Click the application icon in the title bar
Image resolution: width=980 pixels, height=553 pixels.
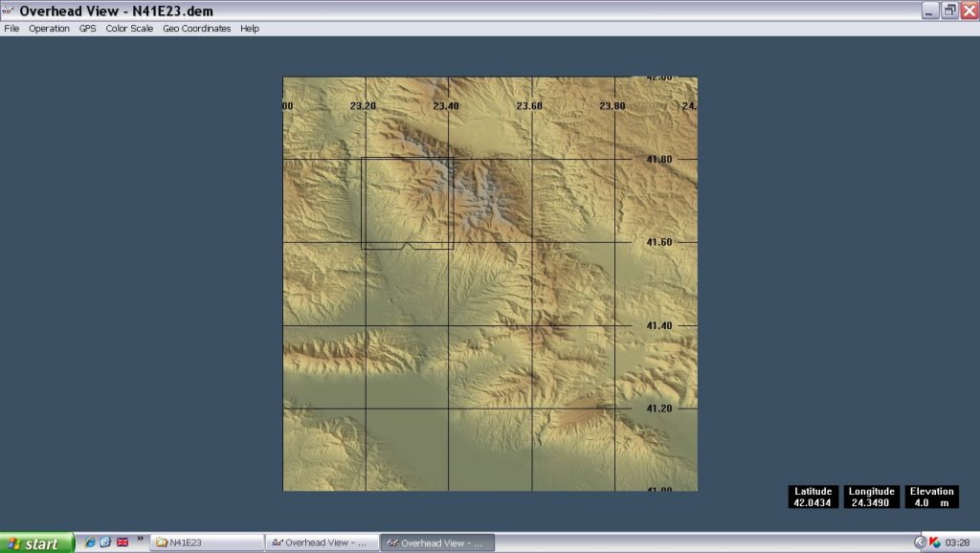coord(9,11)
